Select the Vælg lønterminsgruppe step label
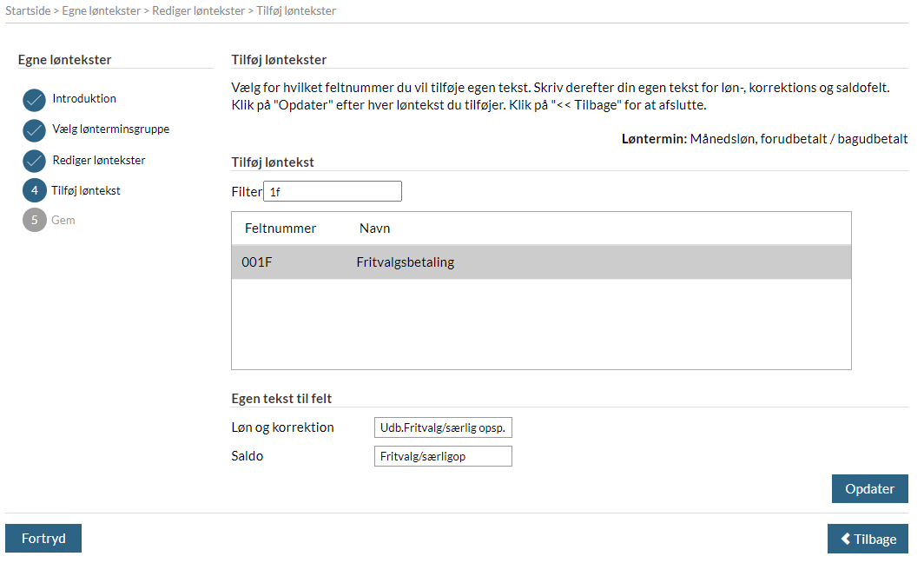The image size is (924, 563). [x=111, y=129]
